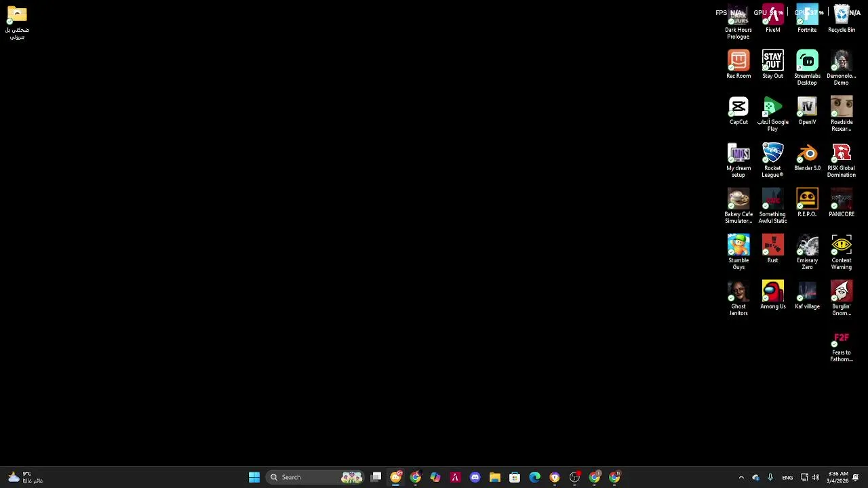Open the weather widget showing 9°C
Screen dimensions: 868x488
(x=25, y=477)
